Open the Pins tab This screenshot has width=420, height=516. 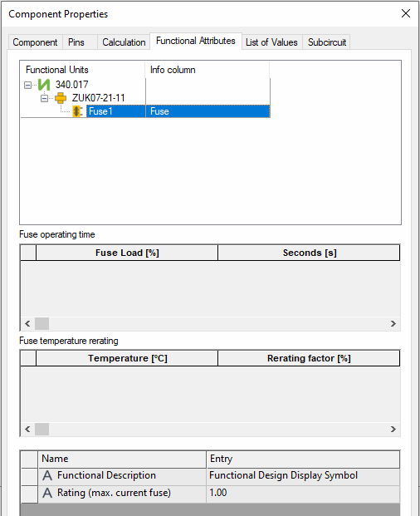(76, 42)
